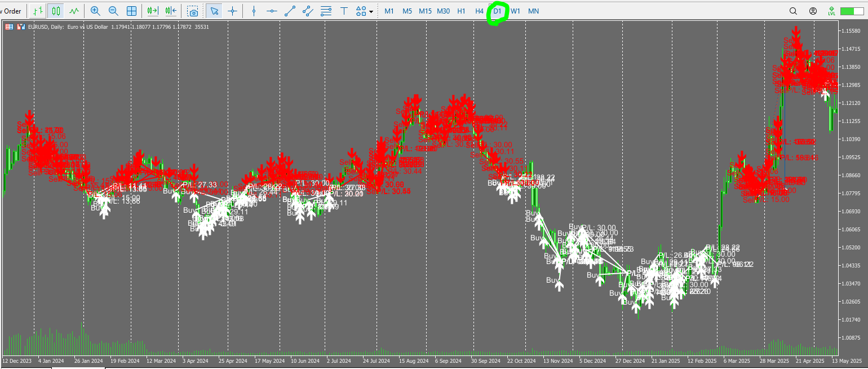Switch chart timeframe to H4
Viewport: 868px width, 369px height.
[479, 11]
